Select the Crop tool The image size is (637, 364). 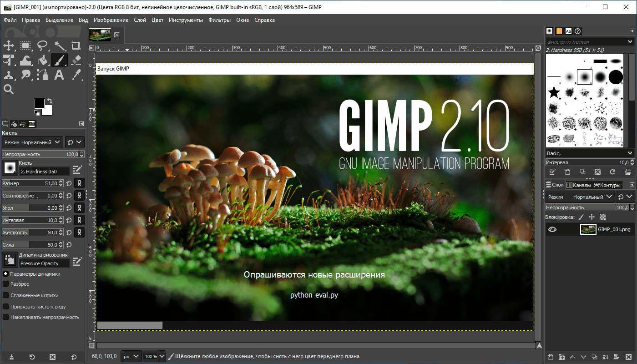(x=76, y=45)
